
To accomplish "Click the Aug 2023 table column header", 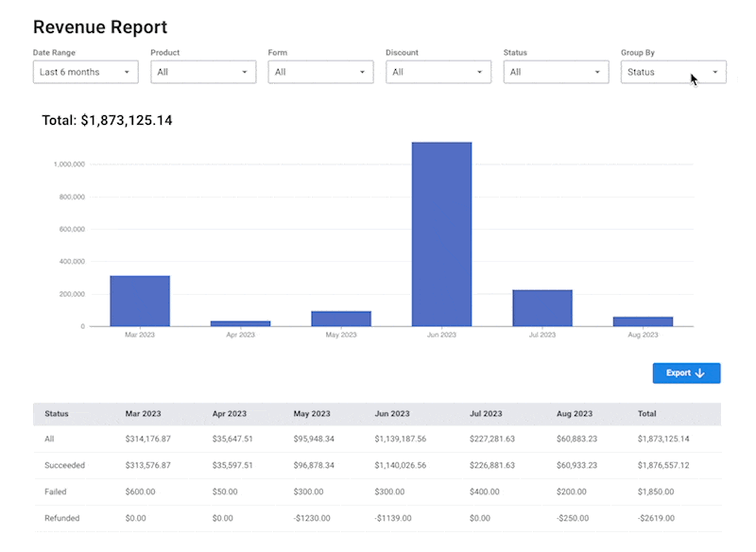I will coord(575,414).
